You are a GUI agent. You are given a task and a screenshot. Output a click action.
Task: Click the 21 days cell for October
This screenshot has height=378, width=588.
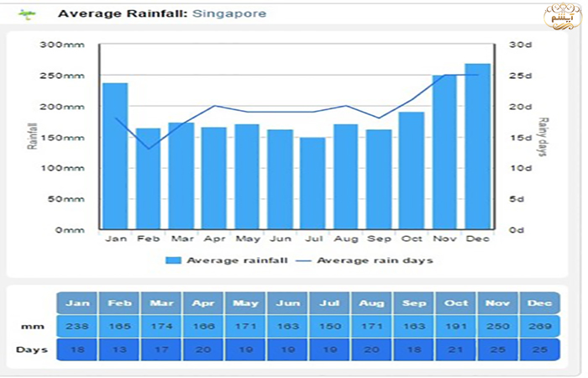[455, 349]
